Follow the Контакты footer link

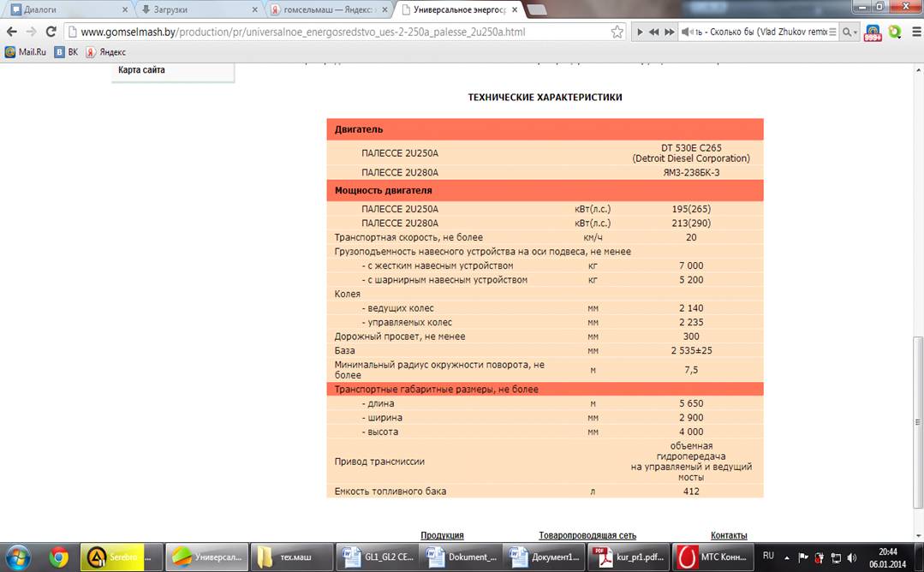tap(729, 535)
